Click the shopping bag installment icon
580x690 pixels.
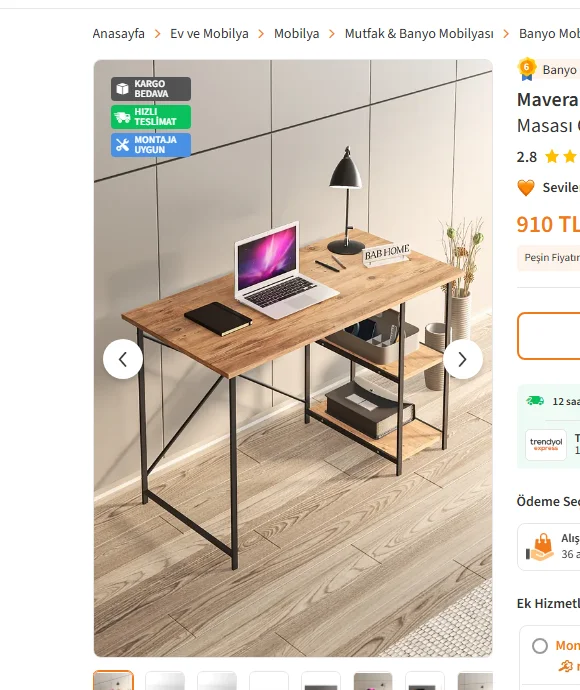pos(540,547)
